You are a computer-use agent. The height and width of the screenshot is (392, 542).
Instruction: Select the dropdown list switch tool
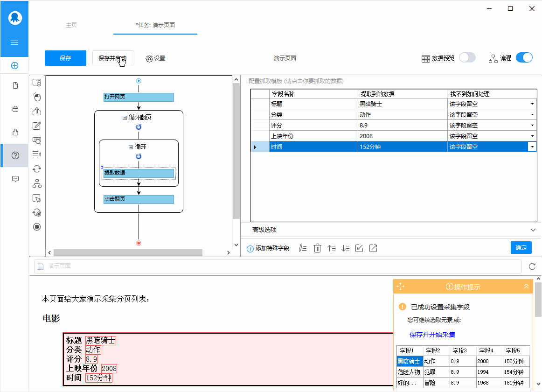pos(37,154)
